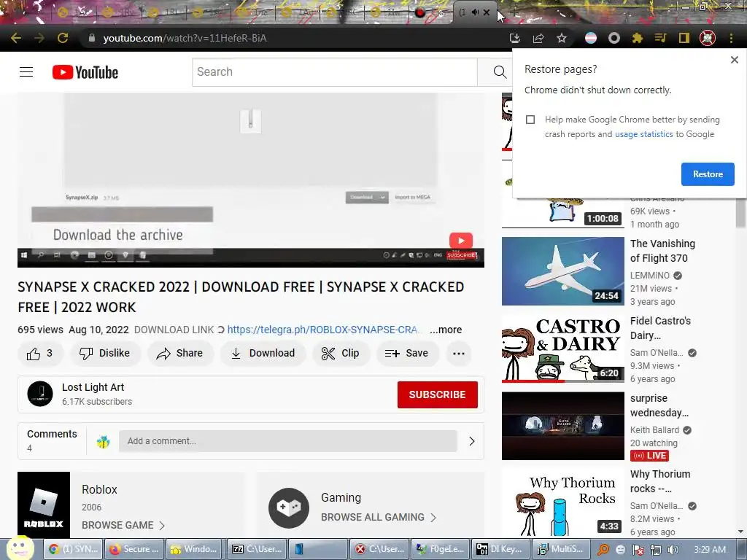Open the surprise wednesday live stream thumbnail
The width and height of the screenshot is (747, 560).
[x=562, y=426]
